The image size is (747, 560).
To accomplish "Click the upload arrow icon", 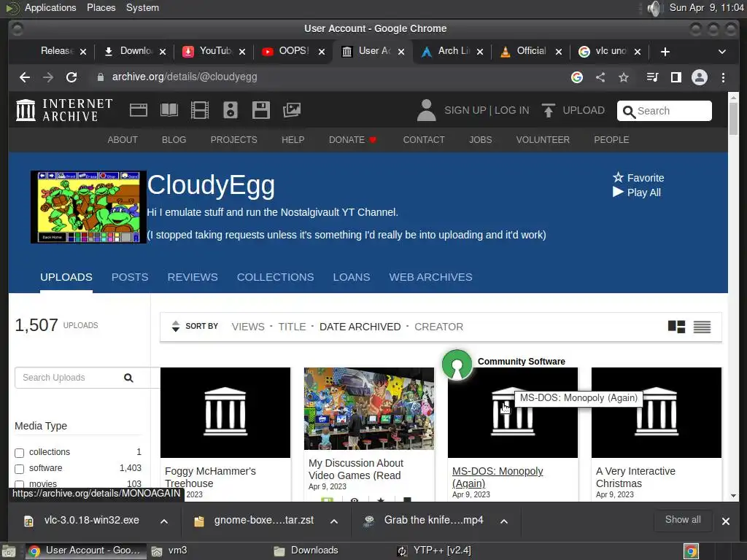I will click(549, 111).
